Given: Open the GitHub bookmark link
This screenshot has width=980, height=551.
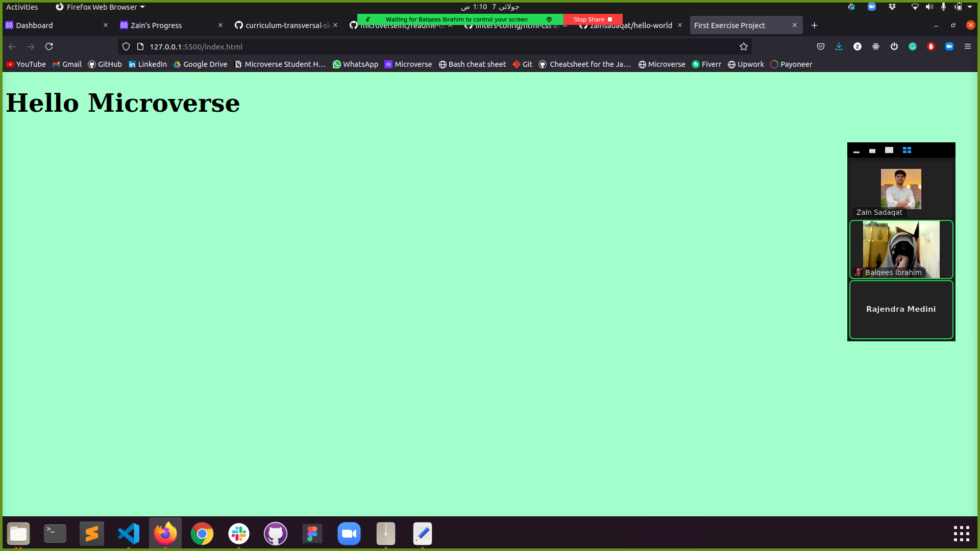Looking at the screenshot, I should tap(105, 64).
